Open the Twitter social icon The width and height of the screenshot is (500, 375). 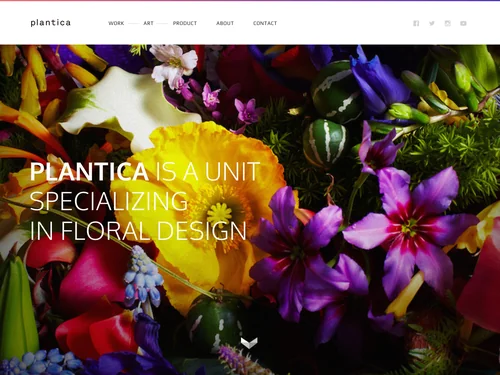432,23
